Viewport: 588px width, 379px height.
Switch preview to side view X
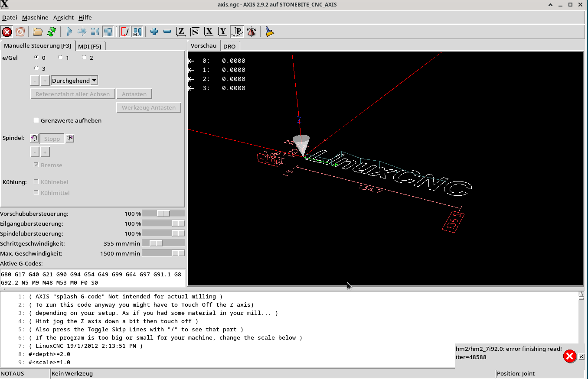coord(209,32)
